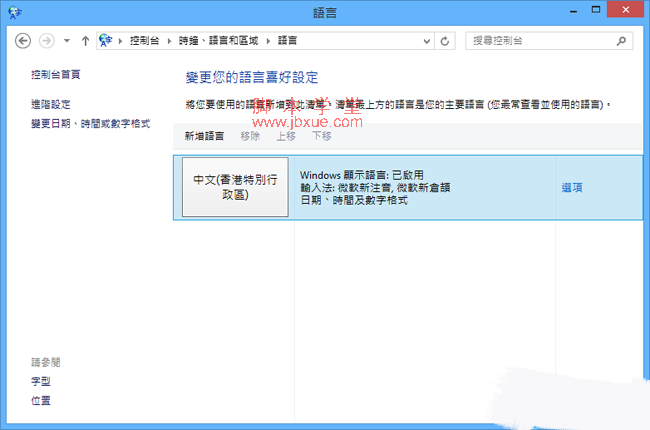Open 進階設定 in the sidebar
650x430 pixels.
[51, 104]
